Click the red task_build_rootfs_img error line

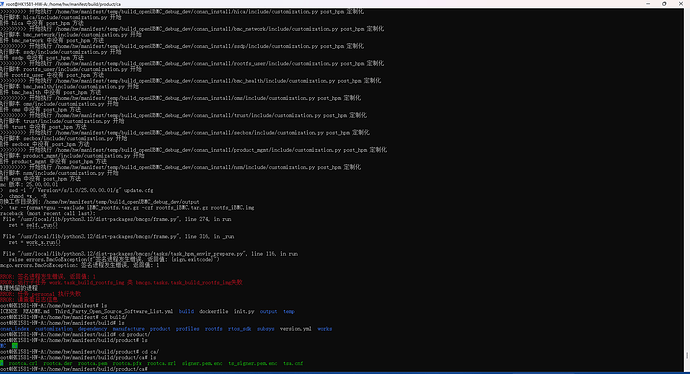point(121,282)
